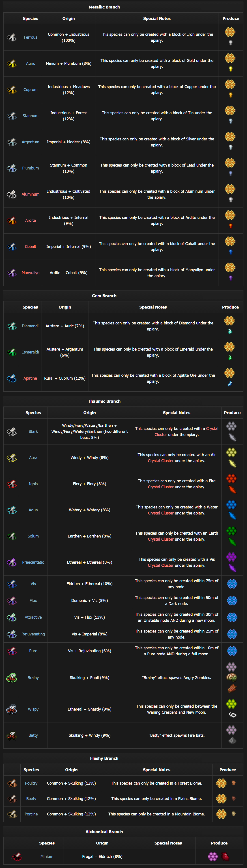Click the Batty bee icon
The width and height of the screenshot is (247, 868).
11,735
